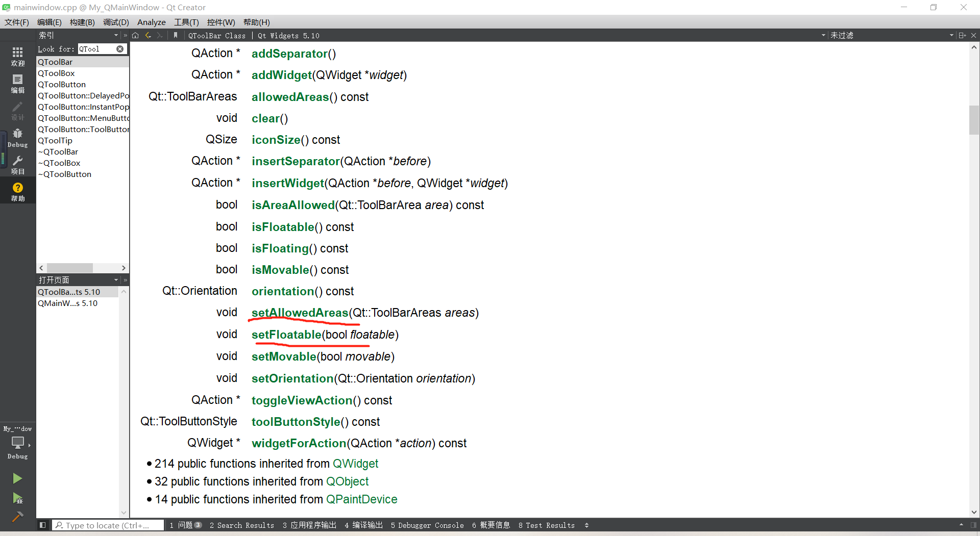
Task: Split the help viewer pane
Action: pyautogui.click(x=962, y=35)
